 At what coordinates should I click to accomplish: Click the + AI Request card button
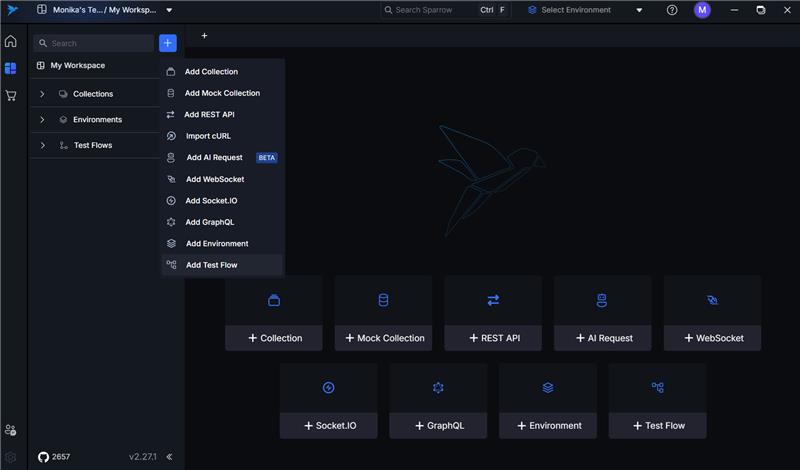pos(603,338)
